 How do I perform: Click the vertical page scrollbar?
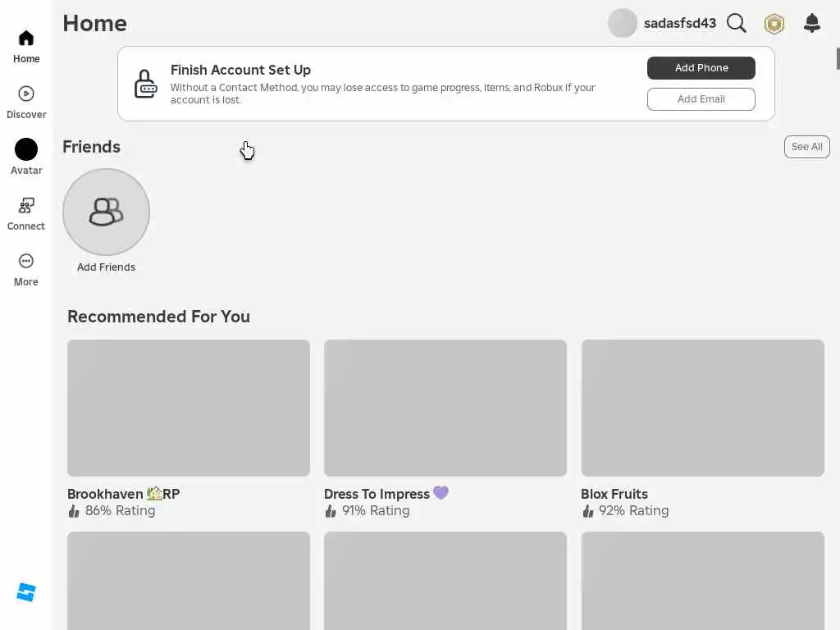(x=838, y=59)
